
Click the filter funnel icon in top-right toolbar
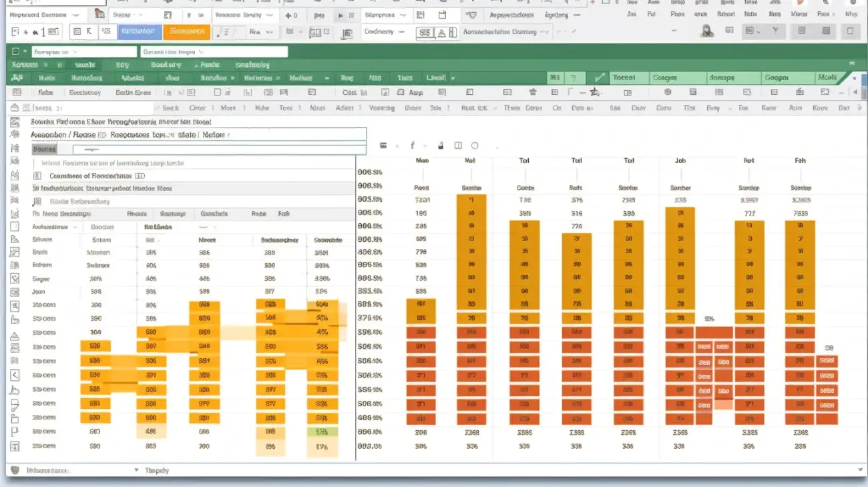775,31
